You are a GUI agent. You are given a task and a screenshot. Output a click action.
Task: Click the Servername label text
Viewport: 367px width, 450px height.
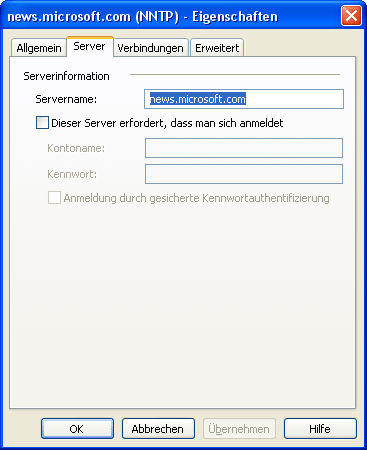click(66, 99)
